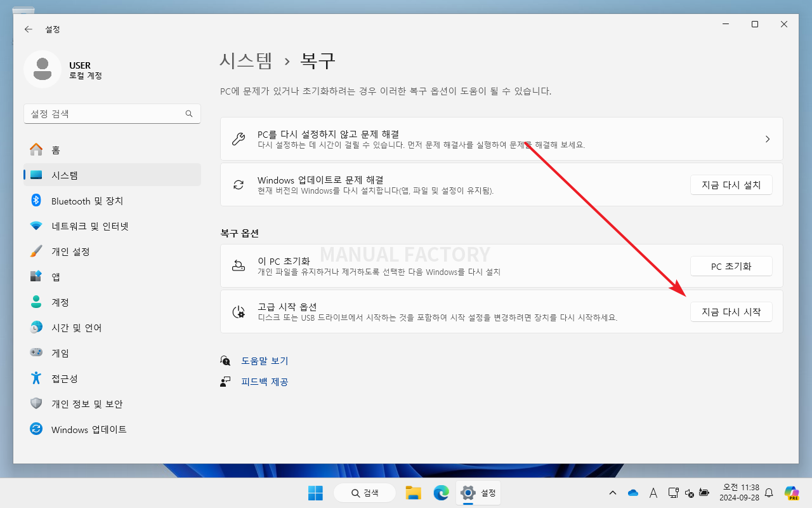Open the 홈 menu item label
The width and height of the screenshot is (812, 508).
[x=56, y=150]
